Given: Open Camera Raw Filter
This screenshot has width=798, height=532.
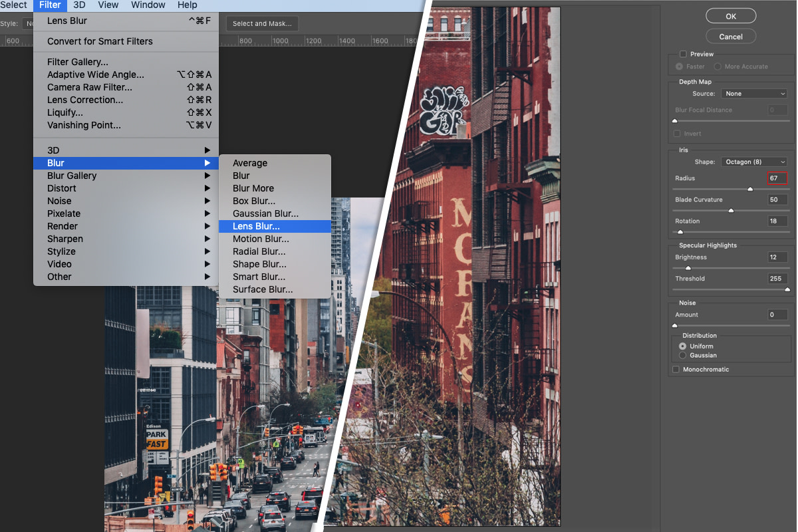Looking at the screenshot, I should point(126,87).
